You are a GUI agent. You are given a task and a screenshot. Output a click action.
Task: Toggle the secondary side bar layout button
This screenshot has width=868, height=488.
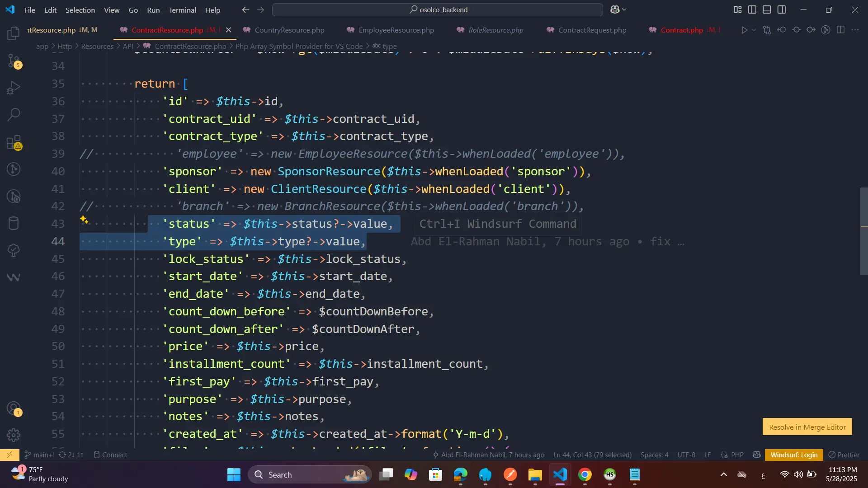pyautogui.click(x=782, y=9)
